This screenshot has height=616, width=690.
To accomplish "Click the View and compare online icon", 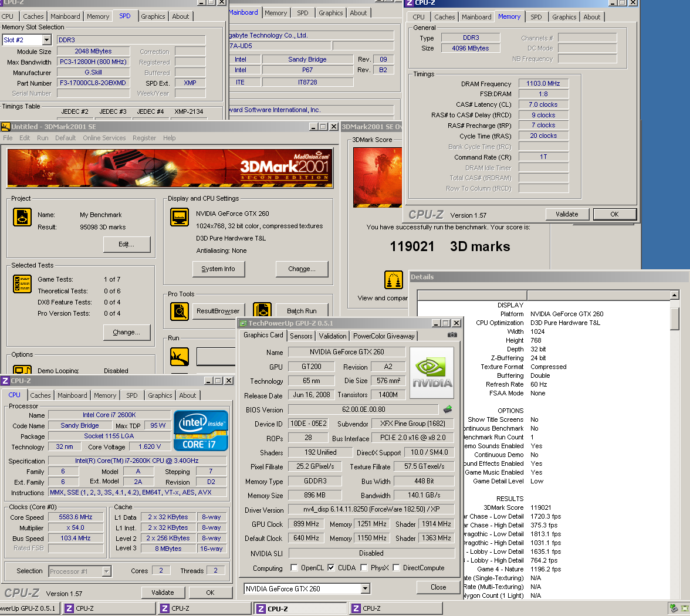I will [x=393, y=280].
